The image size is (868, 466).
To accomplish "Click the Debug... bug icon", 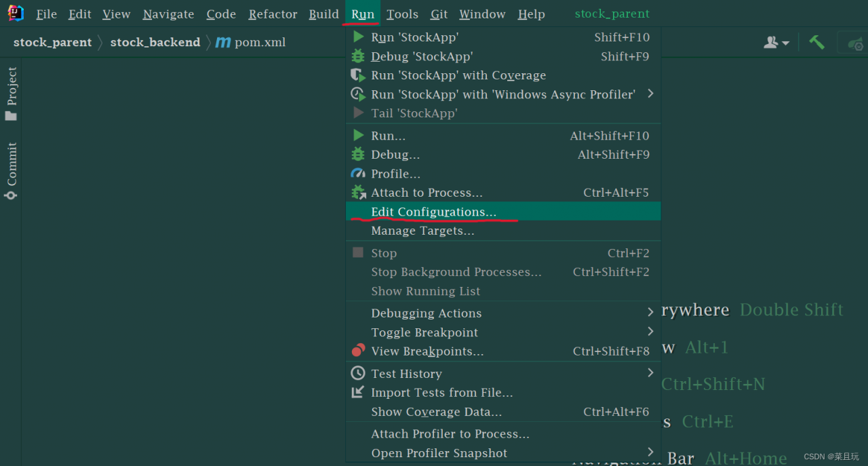I will [x=358, y=155].
